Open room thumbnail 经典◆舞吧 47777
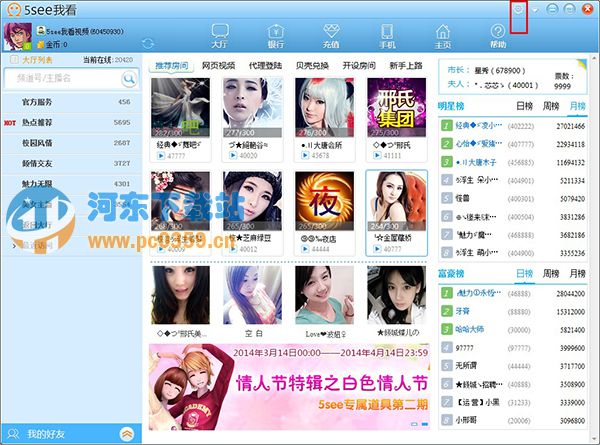 pos(180,108)
